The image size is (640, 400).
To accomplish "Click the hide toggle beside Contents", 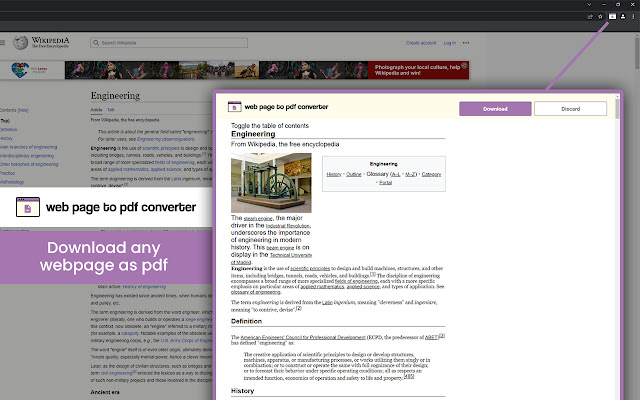I will pos(23,110).
